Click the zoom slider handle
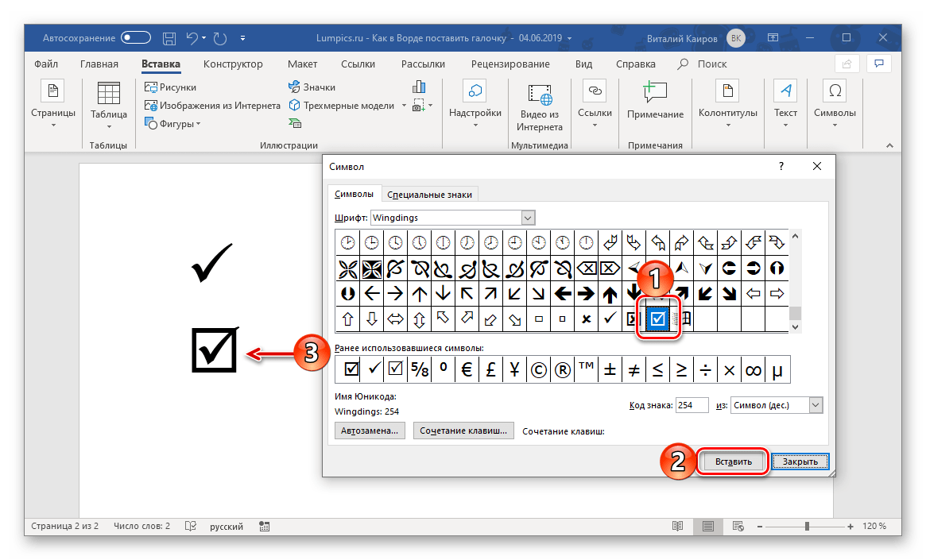 tap(807, 527)
